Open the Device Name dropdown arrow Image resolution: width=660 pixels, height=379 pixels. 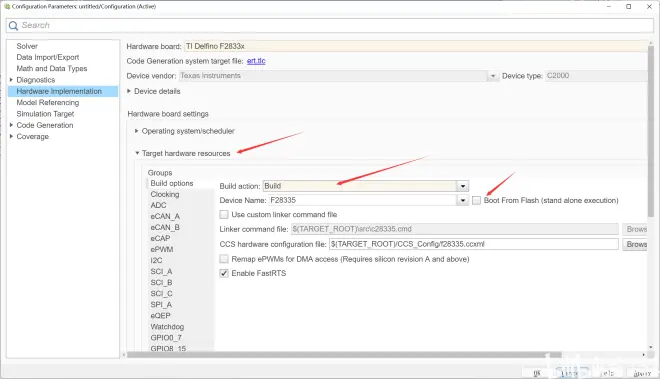point(463,200)
